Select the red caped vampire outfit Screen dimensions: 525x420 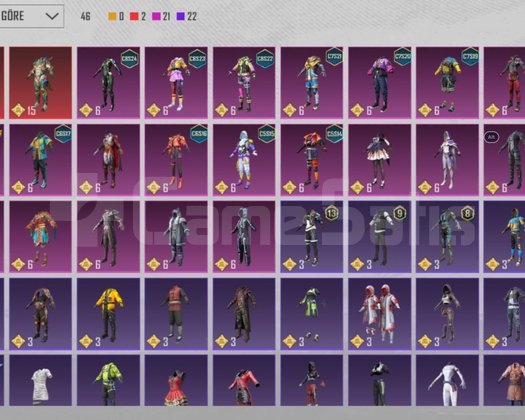[108, 160]
